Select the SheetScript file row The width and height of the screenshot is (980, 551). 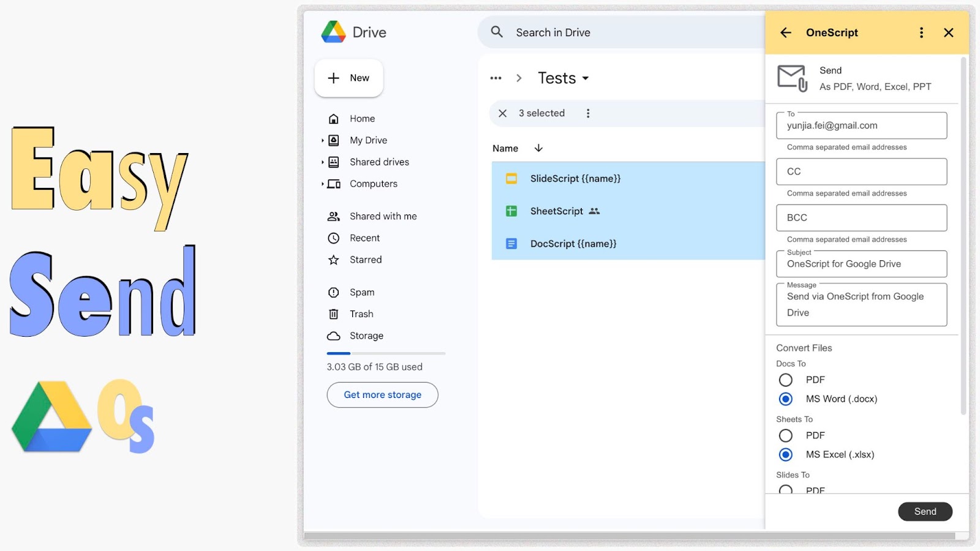tap(628, 211)
